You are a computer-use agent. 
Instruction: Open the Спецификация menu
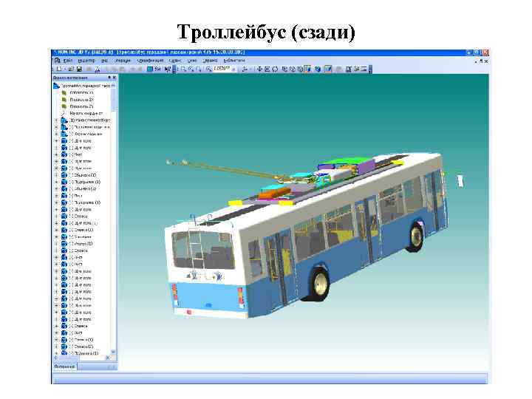click(x=150, y=61)
